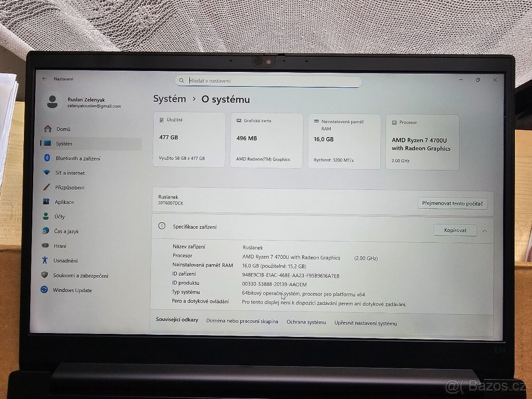
Task: Open the Windows Update sync icon
Action: pos(44,290)
